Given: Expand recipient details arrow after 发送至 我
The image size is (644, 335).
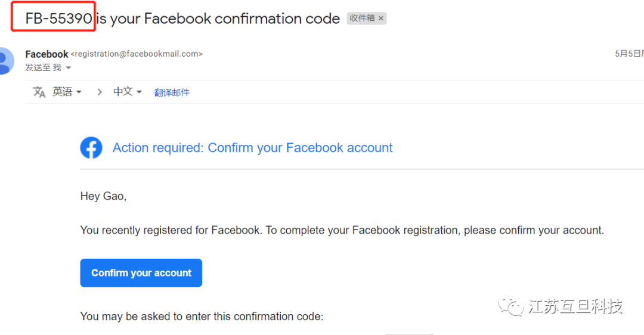Looking at the screenshot, I should pos(69,68).
